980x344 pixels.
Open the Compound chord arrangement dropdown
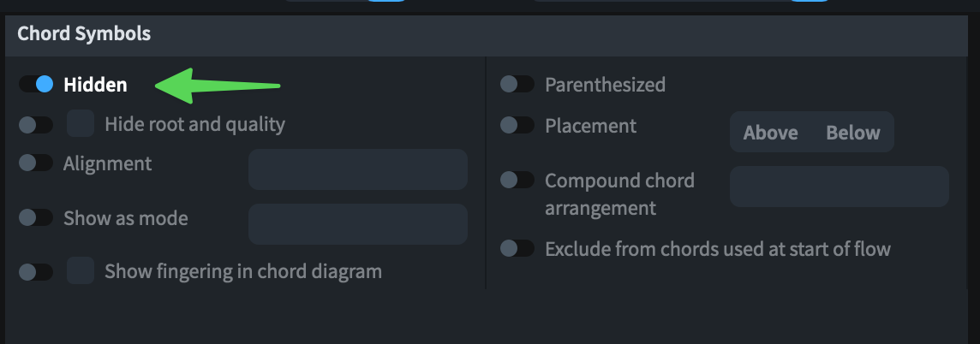839,187
